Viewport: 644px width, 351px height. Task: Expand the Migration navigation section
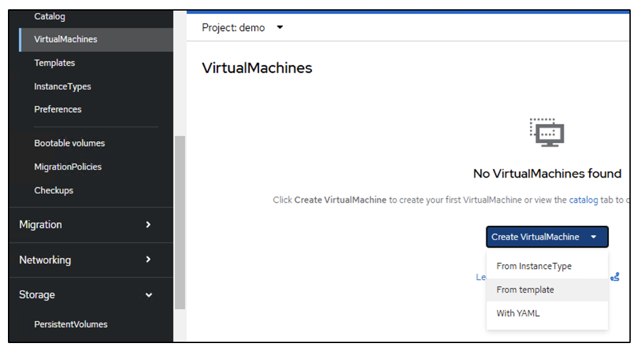pos(85,225)
